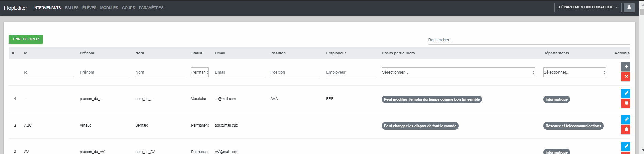Image resolution: width=644 pixels, height=154 pixels.
Task: Edit row 1 with the pencil icon
Action: [x=625, y=93]
